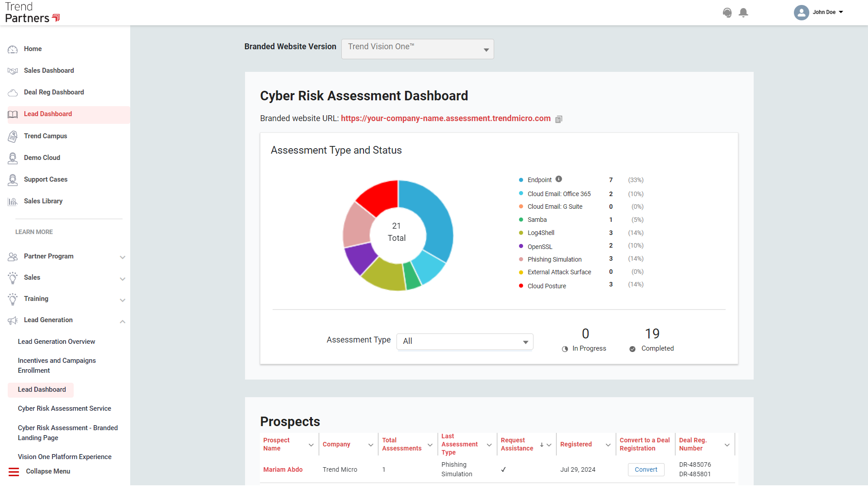Click the Collapse Menu hamburger icon

click(x=14, y=472)
